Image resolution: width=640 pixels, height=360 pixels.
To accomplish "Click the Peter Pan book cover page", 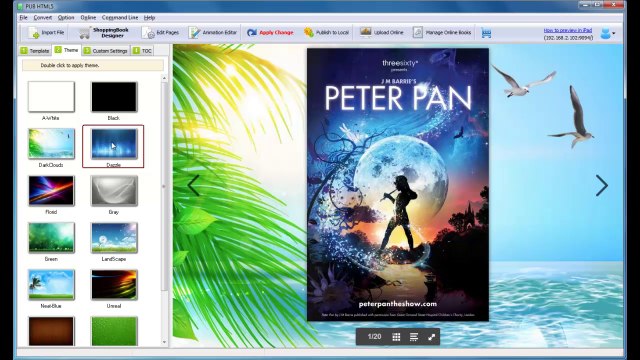I will click(x=398, y=184).
